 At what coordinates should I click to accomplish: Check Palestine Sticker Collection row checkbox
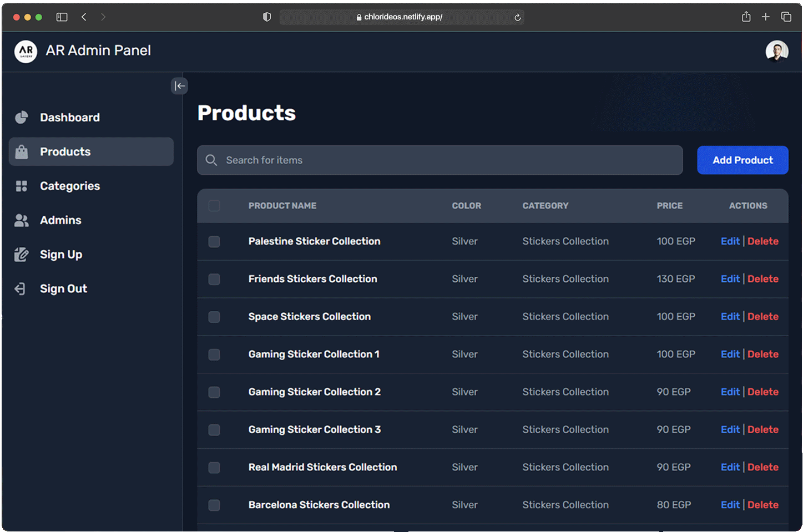[214, 242]
